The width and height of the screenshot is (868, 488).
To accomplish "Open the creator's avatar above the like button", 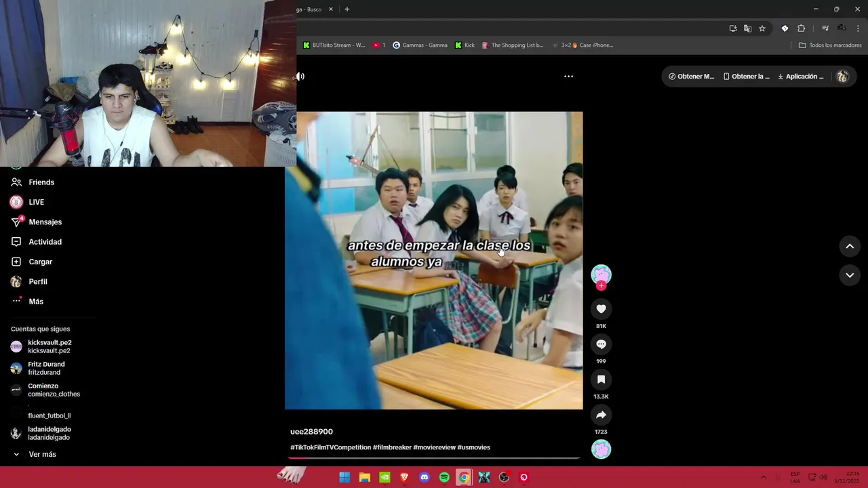I will point(601,274).
